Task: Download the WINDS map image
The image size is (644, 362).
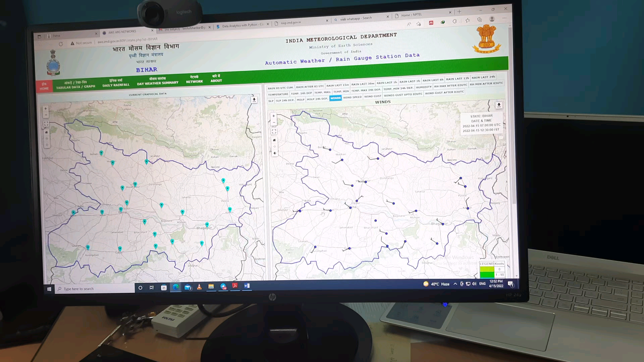Action: tap(499, 105)
